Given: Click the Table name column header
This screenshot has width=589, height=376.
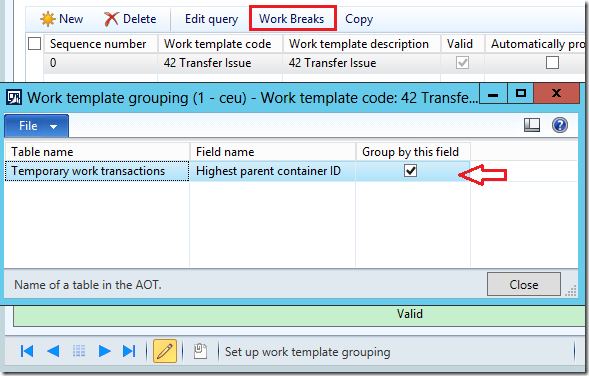Looking at the screenshot, I should 97,152.
